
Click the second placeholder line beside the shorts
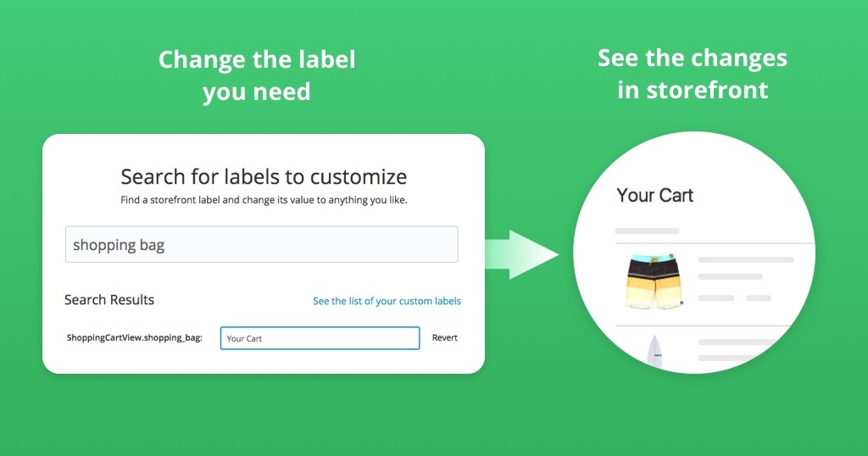(730, 276)
